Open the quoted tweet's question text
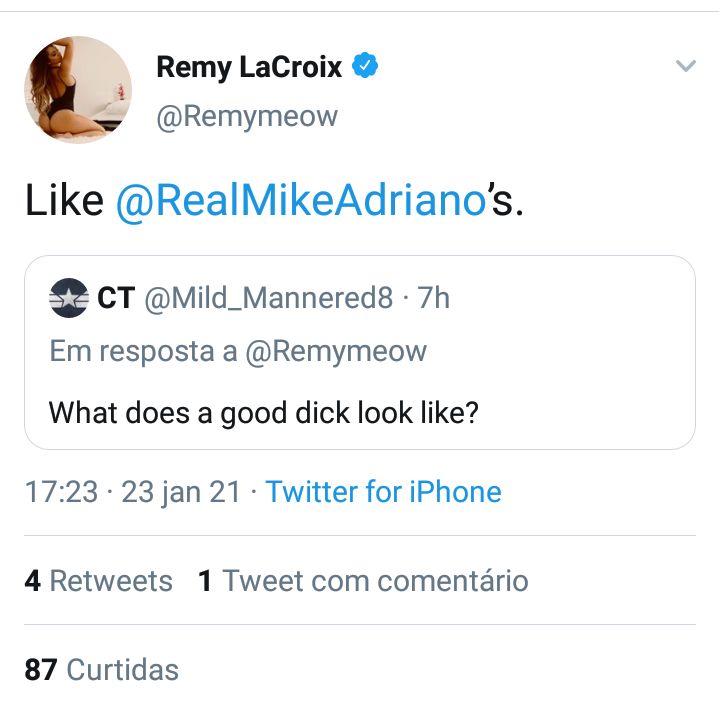The width and height of the screenshot is (719, 711). click(263, 412)
